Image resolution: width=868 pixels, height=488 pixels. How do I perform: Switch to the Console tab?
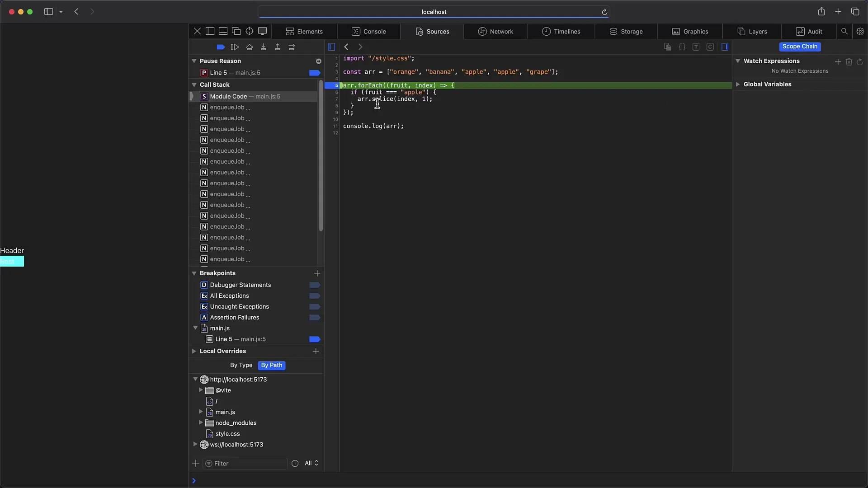[x=369, y=32]
